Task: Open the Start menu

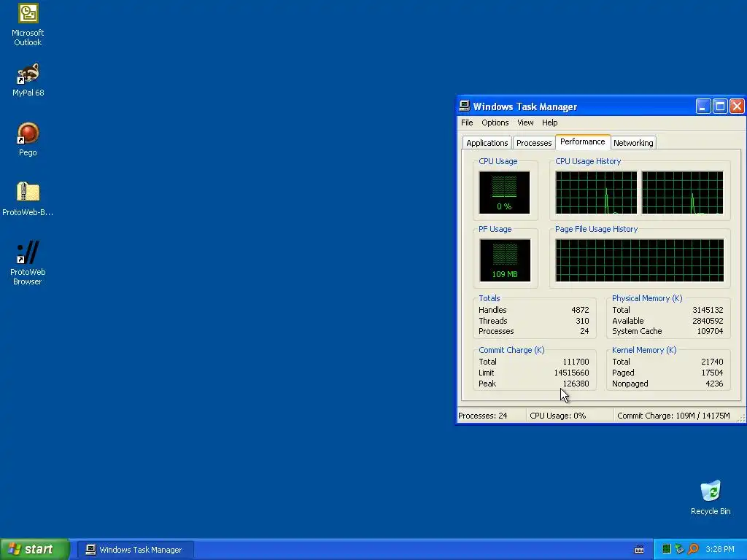Action: point(35,549)
